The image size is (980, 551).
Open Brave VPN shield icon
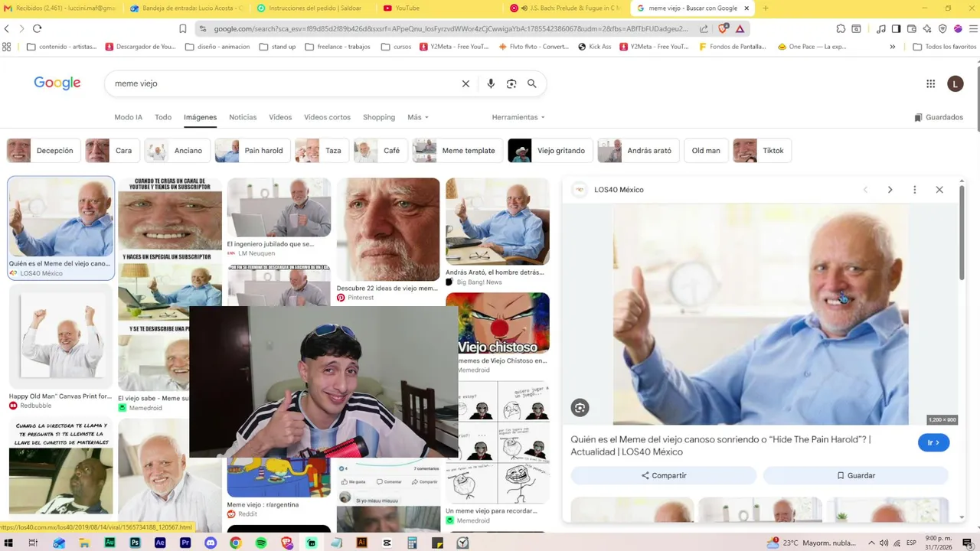pos(942,29)
